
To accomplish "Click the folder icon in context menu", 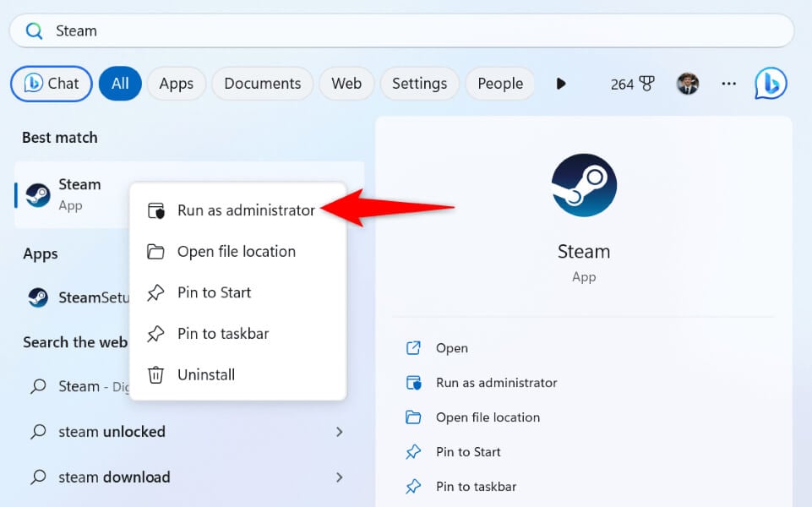I will pyautogui.click(x=155, y=252).
